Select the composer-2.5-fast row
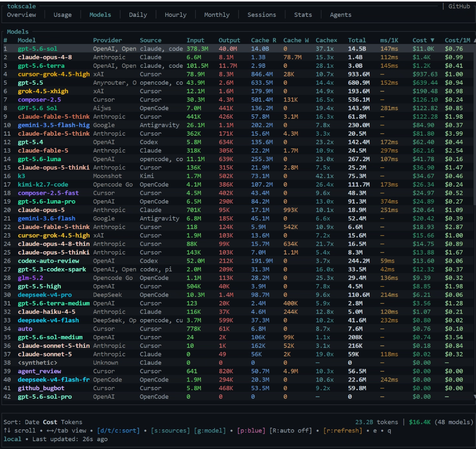The width and height of the screenshot is (476, 449). (238, 193)
